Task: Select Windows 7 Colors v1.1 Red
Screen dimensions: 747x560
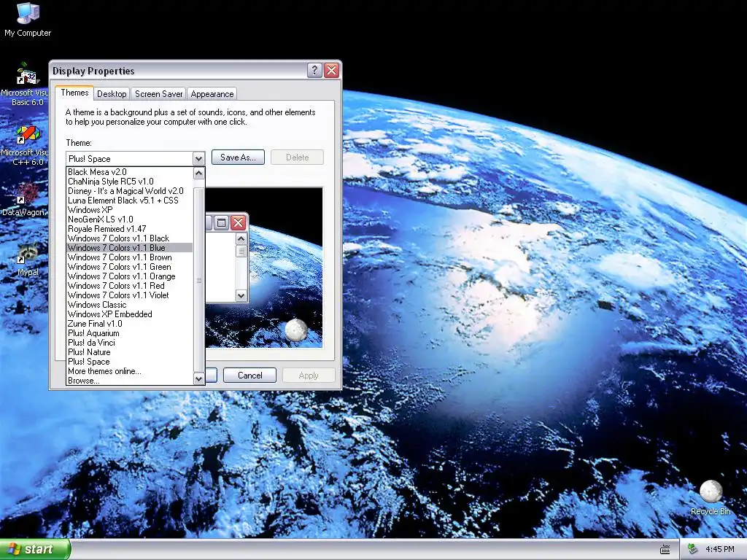Action: 130,286
